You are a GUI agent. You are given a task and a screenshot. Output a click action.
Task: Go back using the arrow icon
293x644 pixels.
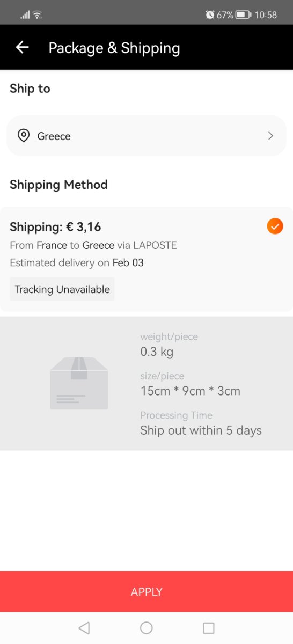(x=22, y=48)
